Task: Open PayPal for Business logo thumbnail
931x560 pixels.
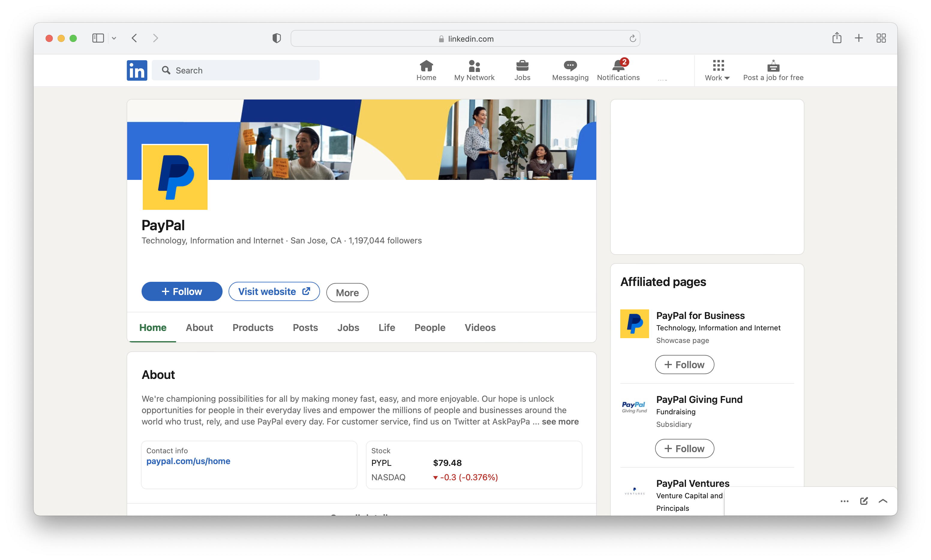Action: 634,324
